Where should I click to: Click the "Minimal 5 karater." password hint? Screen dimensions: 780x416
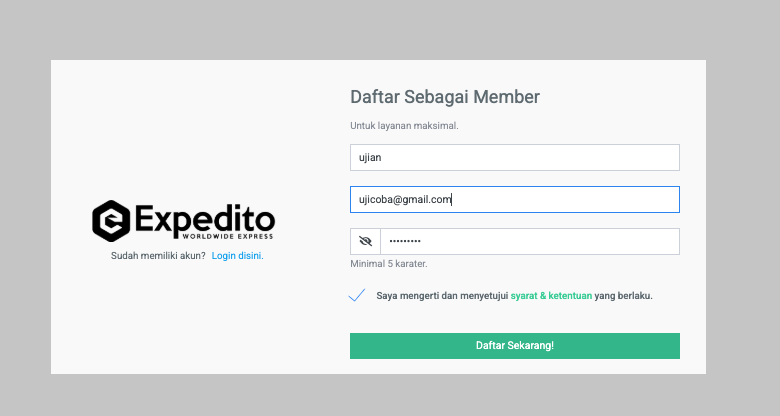[389, 264]
